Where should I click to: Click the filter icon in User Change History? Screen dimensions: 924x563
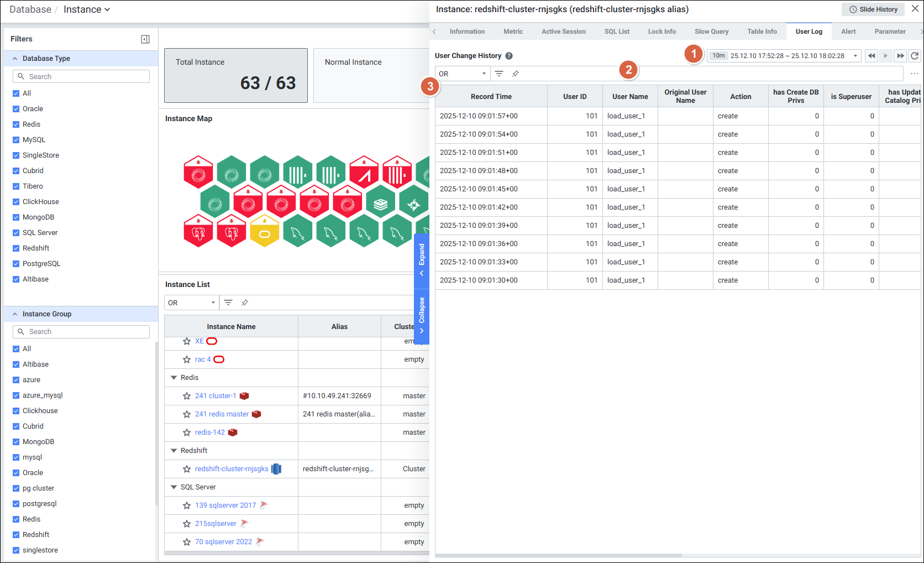click(x=499, y=74)
